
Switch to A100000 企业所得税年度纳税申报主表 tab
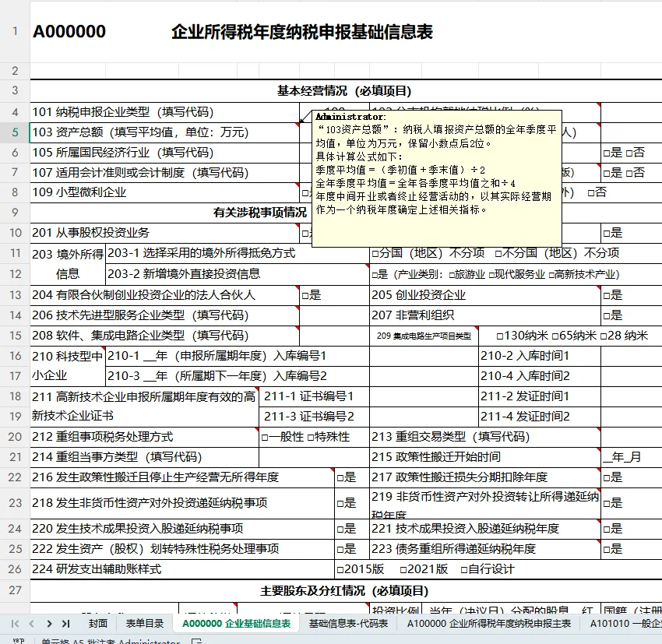(489, 623)
